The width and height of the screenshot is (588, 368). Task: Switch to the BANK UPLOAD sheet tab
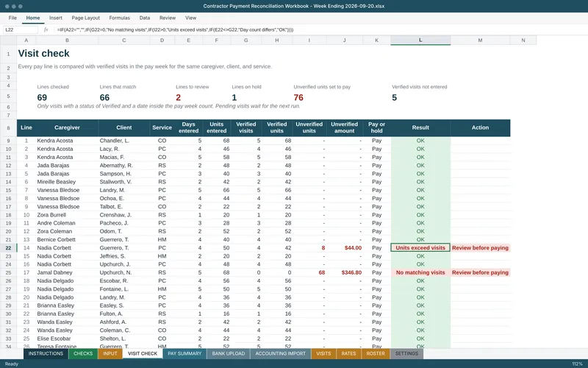pos(229,354)
